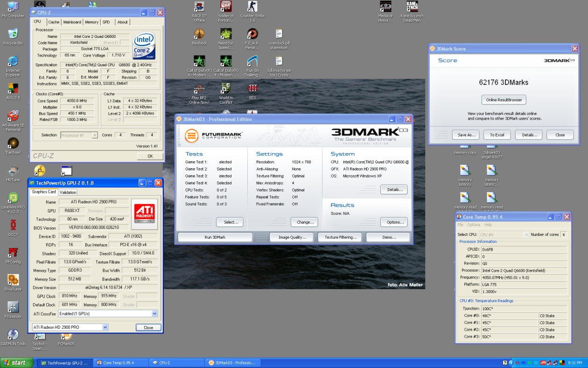Launch DAEMON Tools from the desktop
Viewport: 588px width, 368px height.
[x=13, y=337]
